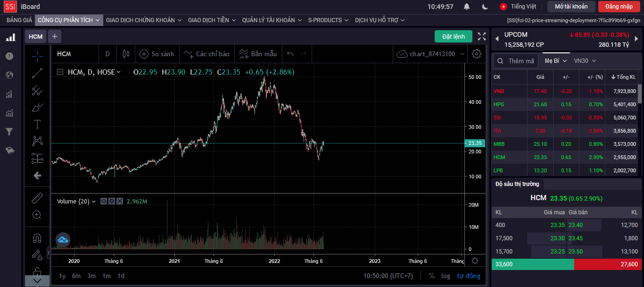644x287 pixels.
Task: Toggle magnet mode for drawings
Action: pos(37,237)
